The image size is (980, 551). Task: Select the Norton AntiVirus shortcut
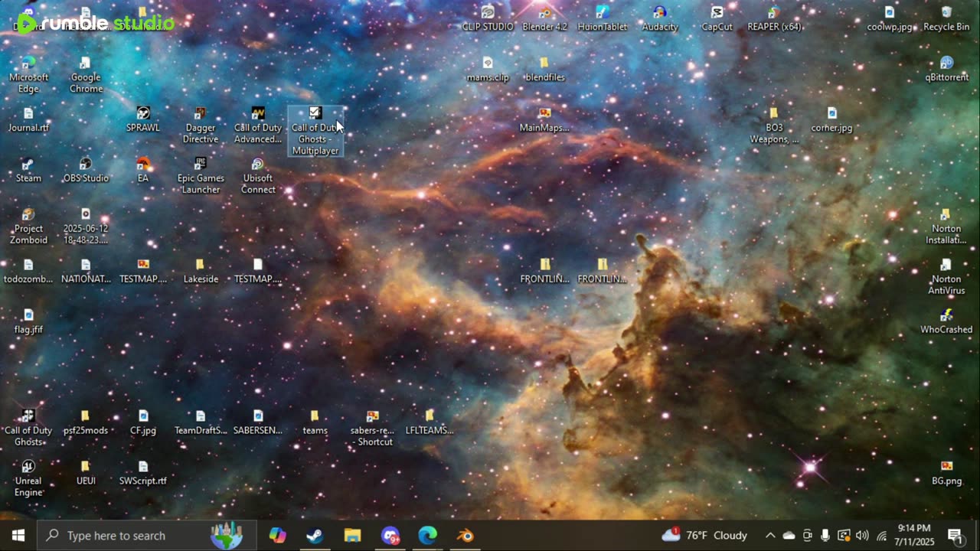tap(946, 277)
